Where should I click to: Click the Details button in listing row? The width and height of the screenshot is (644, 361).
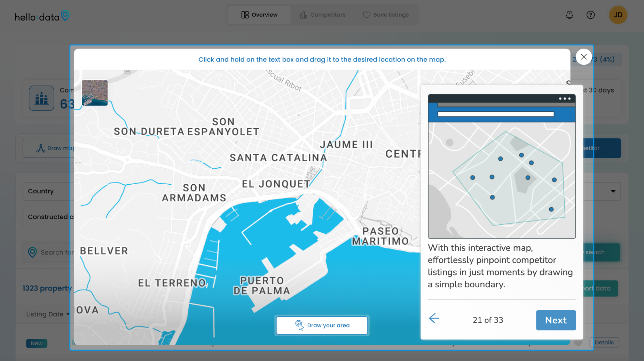604,343
